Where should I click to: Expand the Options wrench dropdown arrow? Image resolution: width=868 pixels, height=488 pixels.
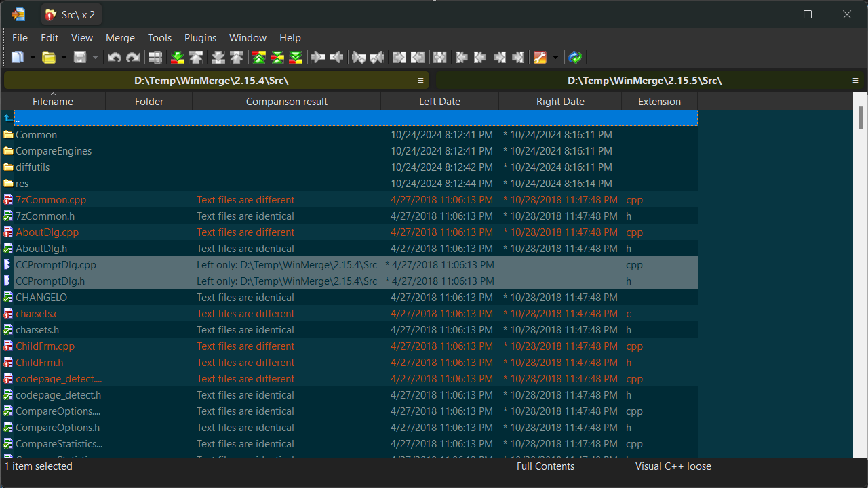(555, 58)
